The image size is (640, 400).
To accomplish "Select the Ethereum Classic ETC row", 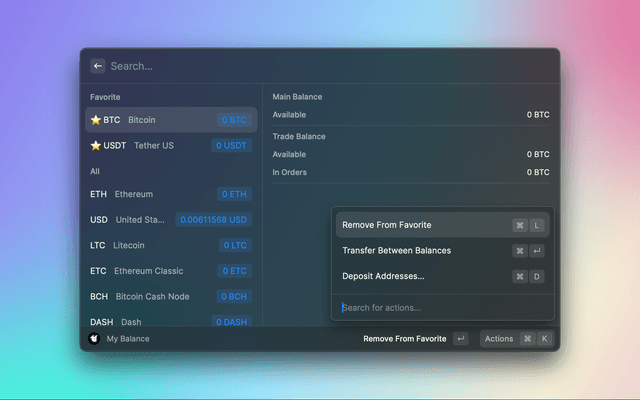I will coord(170,271).
